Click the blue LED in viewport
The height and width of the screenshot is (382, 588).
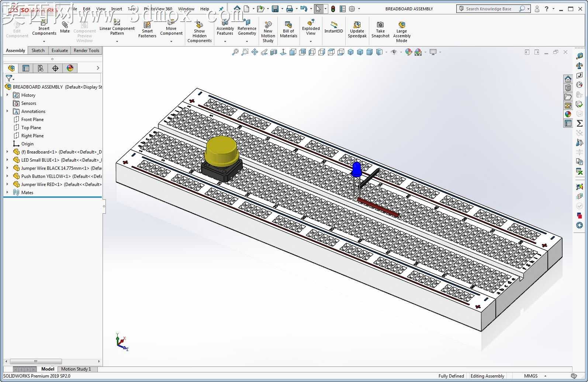(356, 170)
